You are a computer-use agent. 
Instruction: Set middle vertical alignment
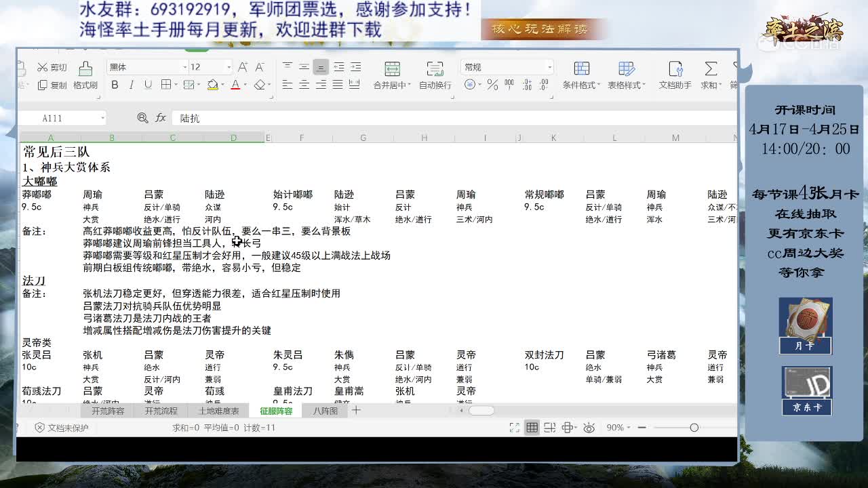click(x=304, y=67)
